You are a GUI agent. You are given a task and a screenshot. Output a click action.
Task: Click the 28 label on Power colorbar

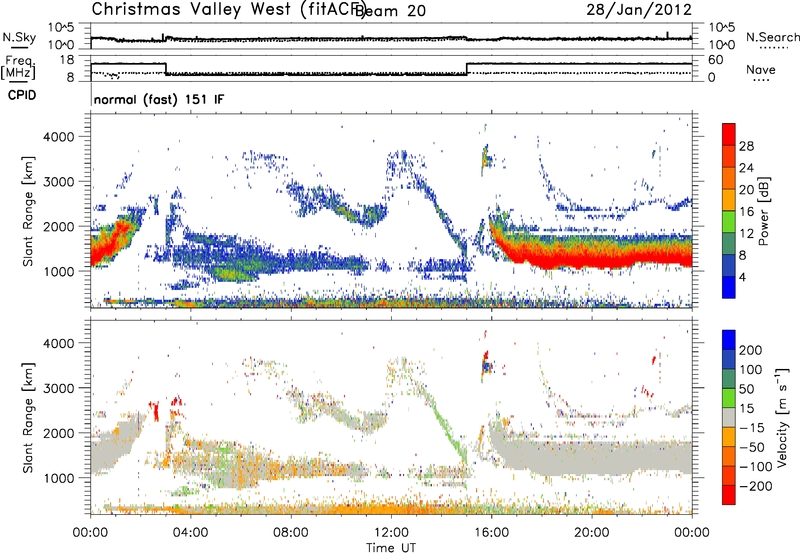pyautogui.click(x=746, y=146)
